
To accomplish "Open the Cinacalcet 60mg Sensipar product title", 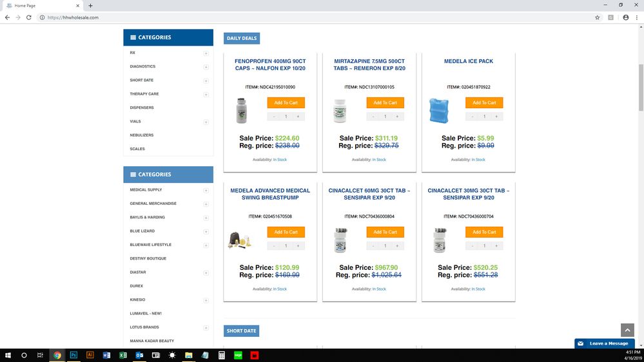I will click(x=369, y=194).
